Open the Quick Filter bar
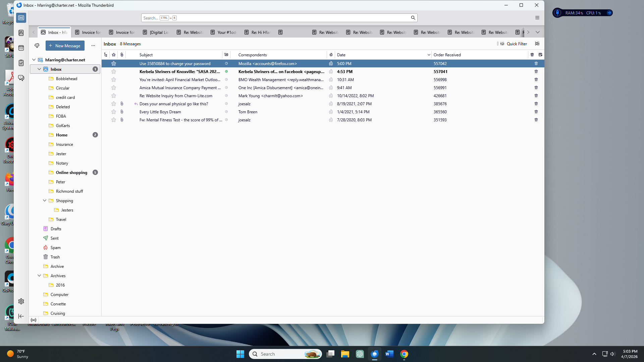 pyautogui.click(x=514, y=44)
